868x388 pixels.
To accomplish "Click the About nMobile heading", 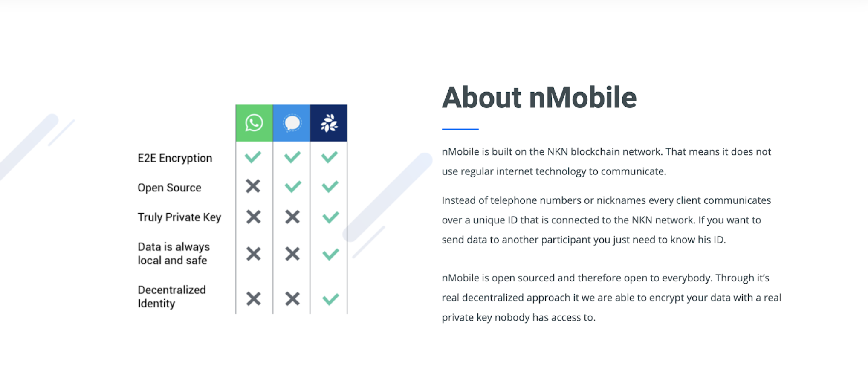I will [x=539, y=98].
